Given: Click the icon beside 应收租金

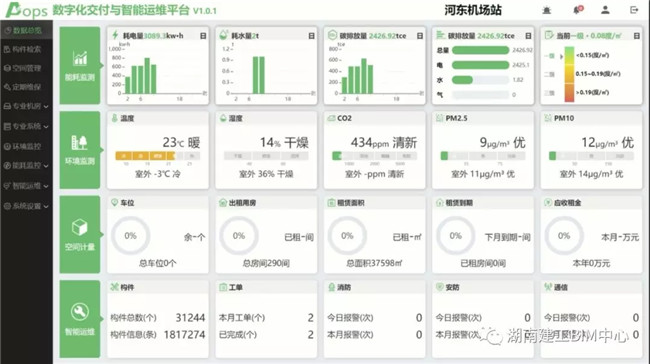Looking at the screenshot, I should point(548,202).
